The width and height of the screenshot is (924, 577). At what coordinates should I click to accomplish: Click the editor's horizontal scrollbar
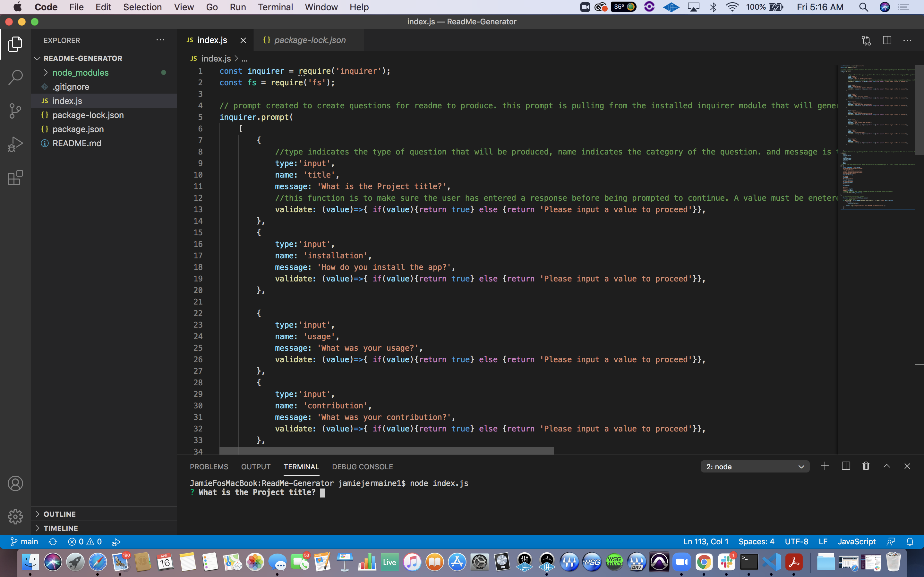tap(386, 451)
